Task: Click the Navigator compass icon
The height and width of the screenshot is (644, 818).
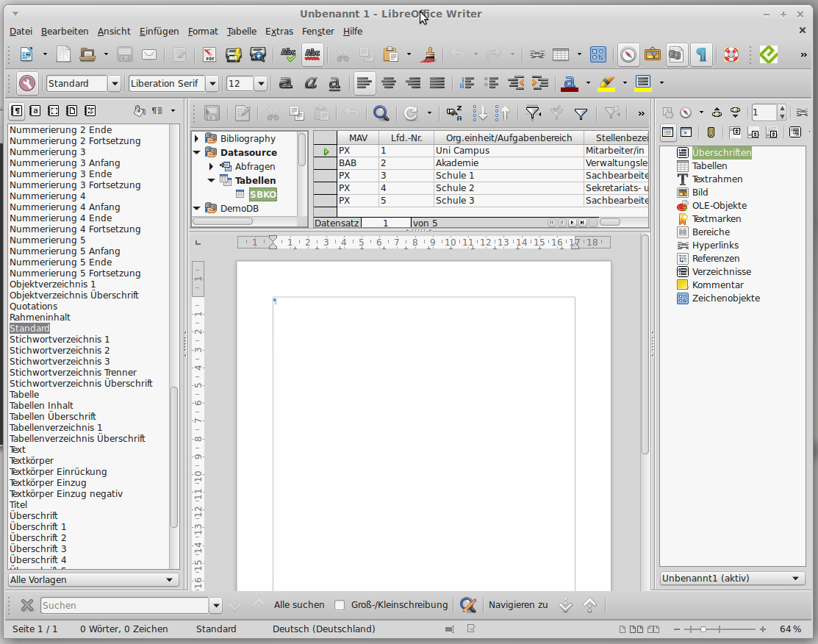Action: (x=628, y=54)
